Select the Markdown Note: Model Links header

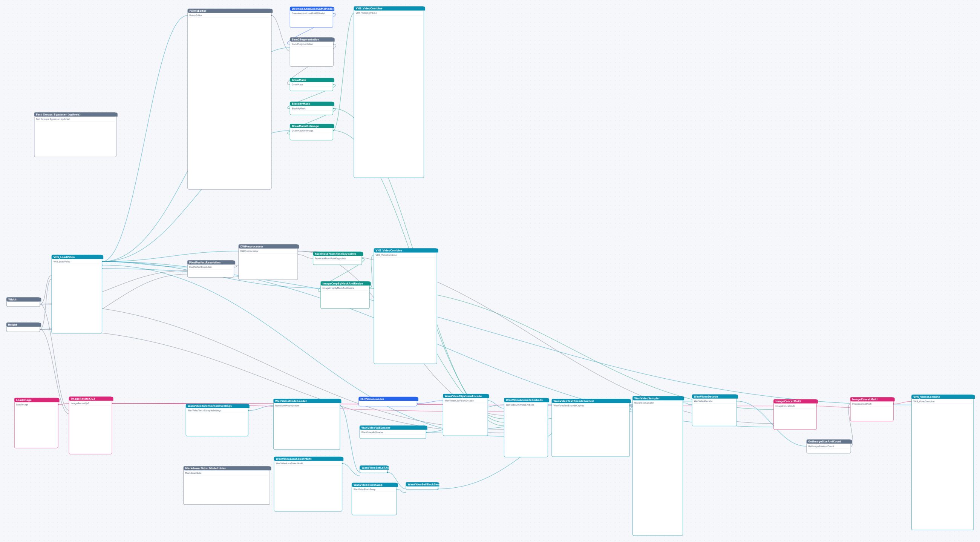227,468
